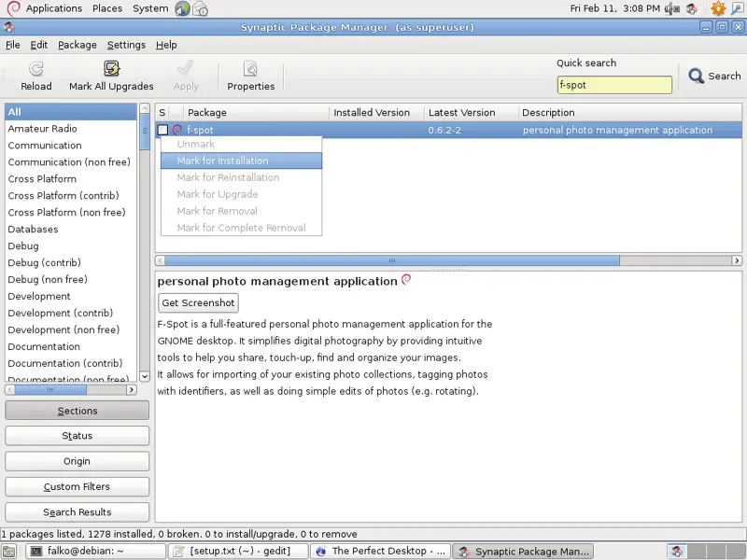This screenshot has width=747, height=560.
Task: Sort by the Latest Version column header
Action: 472,112
